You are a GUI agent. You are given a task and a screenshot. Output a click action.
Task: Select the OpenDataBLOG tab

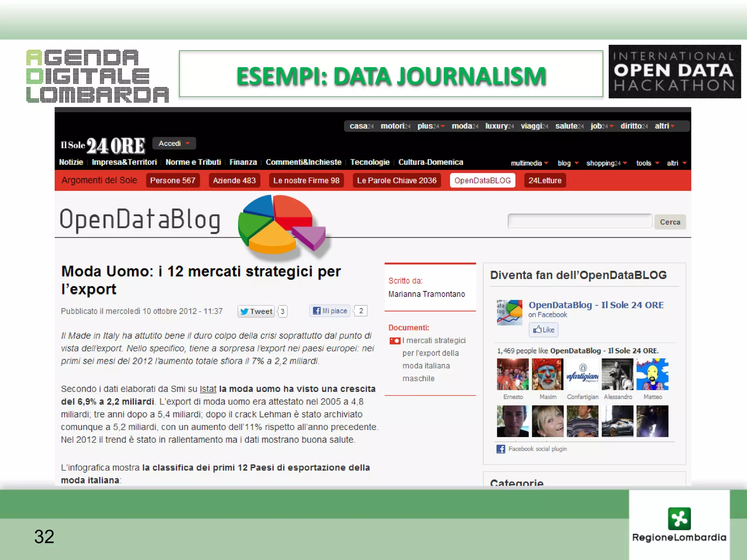click(x=482, y=180)
